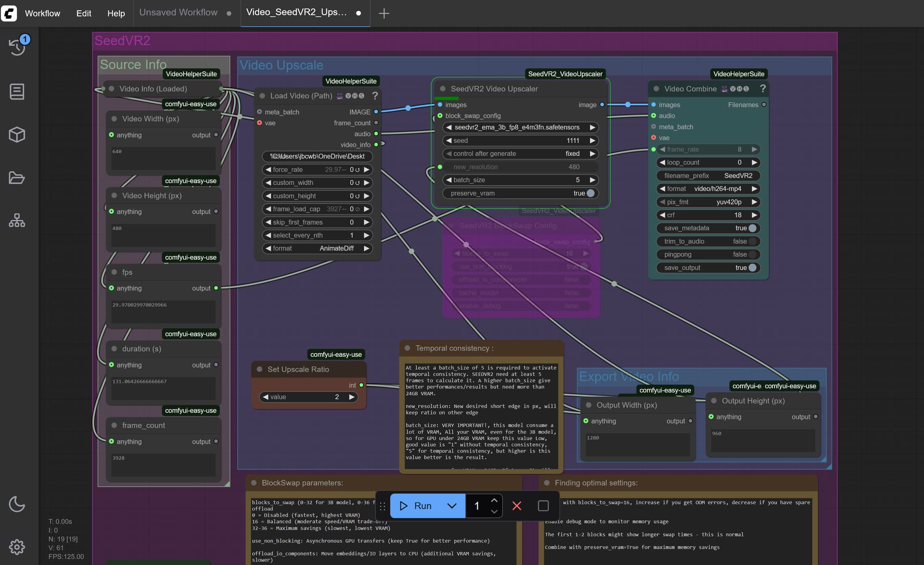The width and height of the screenshot is (924, 565).
Task: Open settings gear icon
Action: point(17,547)
